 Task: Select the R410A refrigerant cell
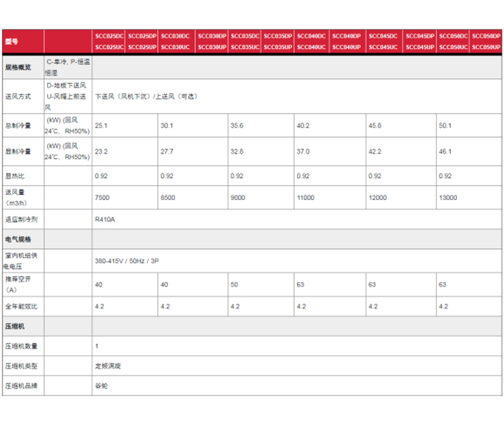point(106,219)
